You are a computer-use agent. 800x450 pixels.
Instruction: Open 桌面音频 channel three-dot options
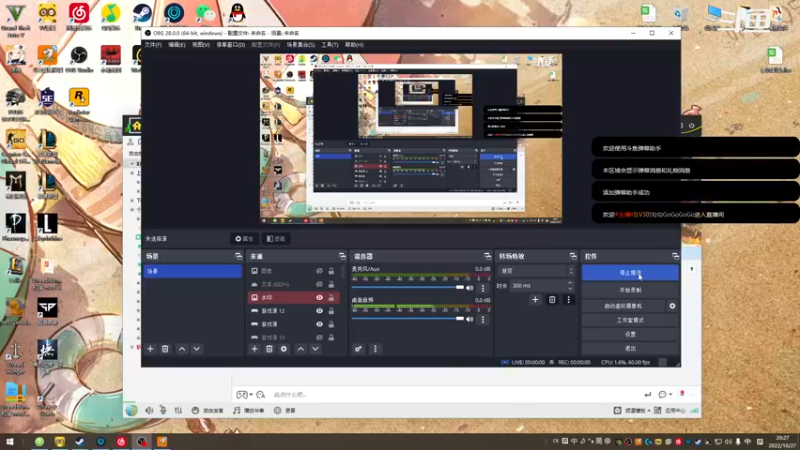(483, 319)
